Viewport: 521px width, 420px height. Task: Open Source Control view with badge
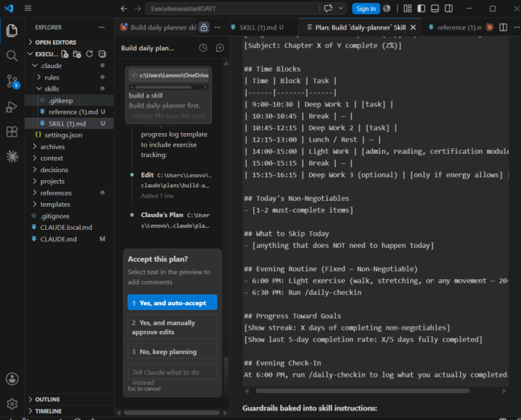12,81
